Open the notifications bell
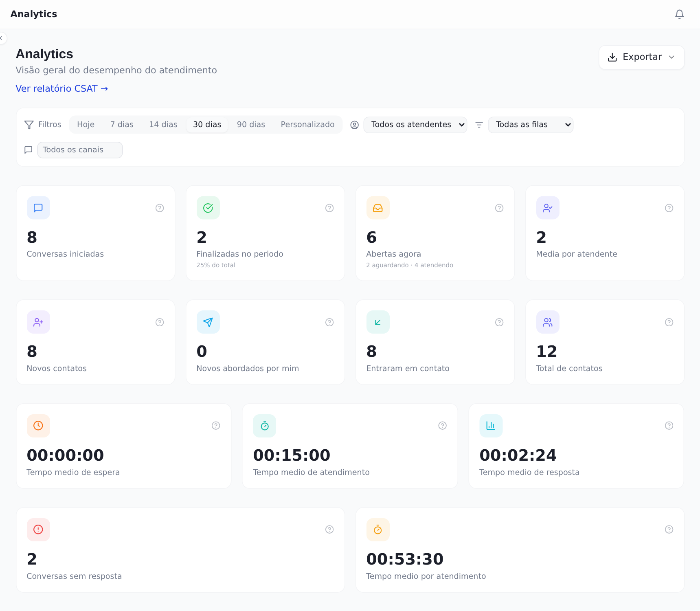The height and width of the screenshot is (611, 700). (x=679, y=14)
